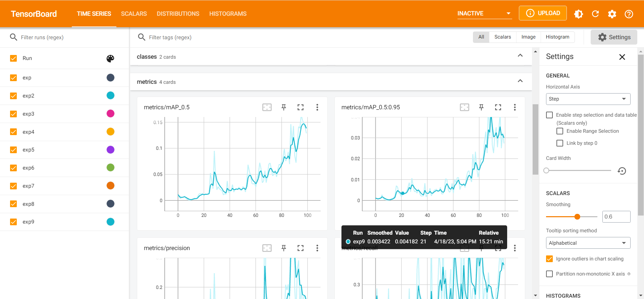Switch to DISTRIBUTIONS tab
Viewport: 644px width, 299px height.
click(x=178, y=14)
